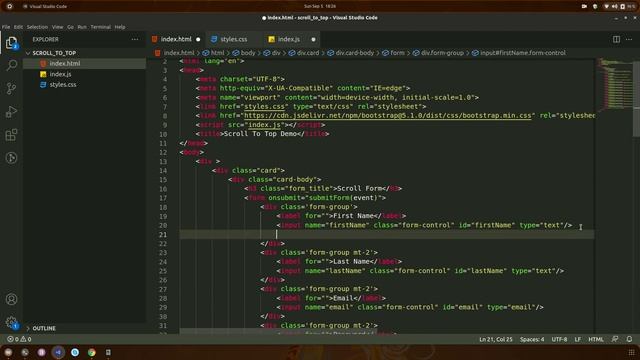Click the Activities icon in top bar
This screenshot has height=360, width=640.
tap(9, 6)
